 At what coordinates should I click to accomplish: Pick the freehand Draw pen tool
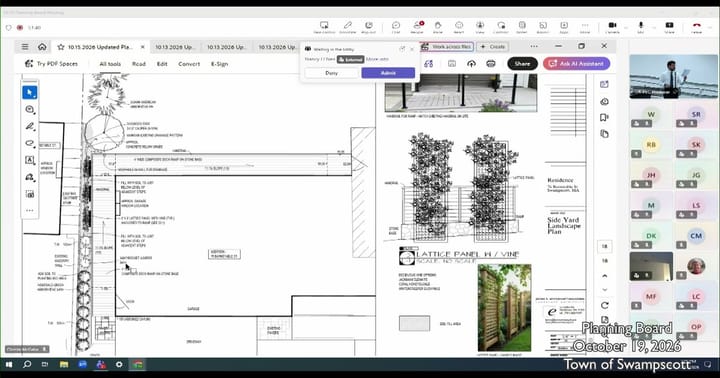30,126
